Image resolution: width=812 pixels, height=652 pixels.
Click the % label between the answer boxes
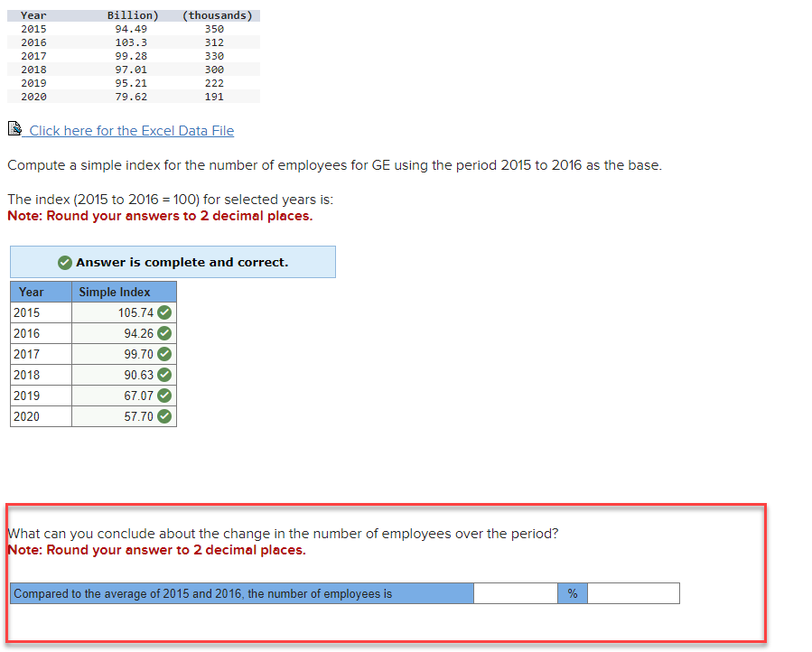(x=573, y=592)
